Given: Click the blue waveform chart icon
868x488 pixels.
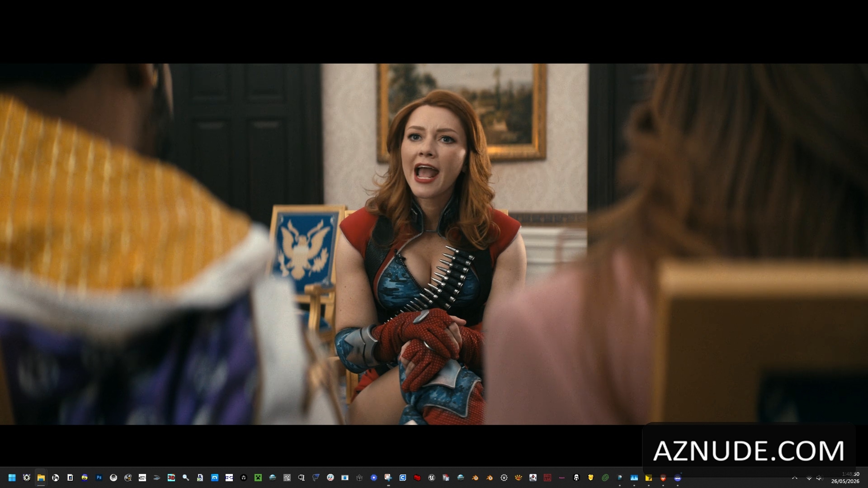Looking at the screenshot, I should pyautogui.click(x=634, y=478).
